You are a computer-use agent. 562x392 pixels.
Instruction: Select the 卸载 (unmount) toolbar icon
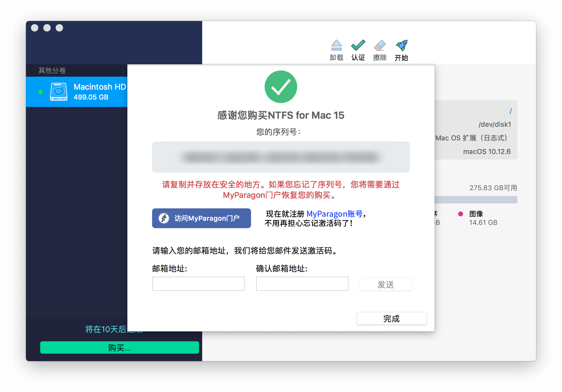click(x=337, y=46)
